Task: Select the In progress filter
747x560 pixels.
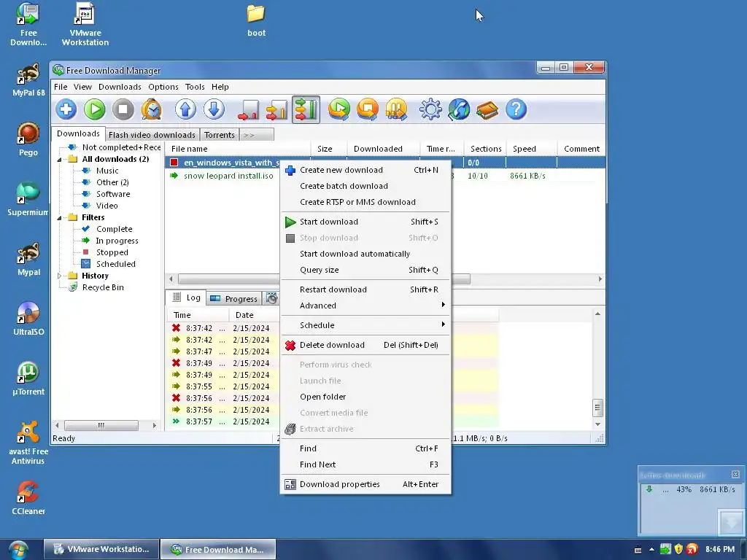Action: pos(117,241)
